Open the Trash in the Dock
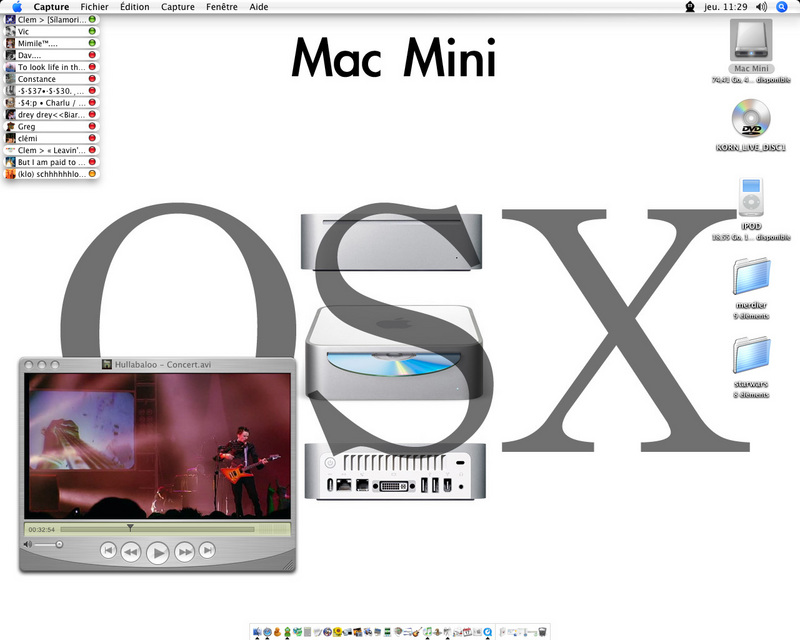The image size is (800, 640). point(542,632)
